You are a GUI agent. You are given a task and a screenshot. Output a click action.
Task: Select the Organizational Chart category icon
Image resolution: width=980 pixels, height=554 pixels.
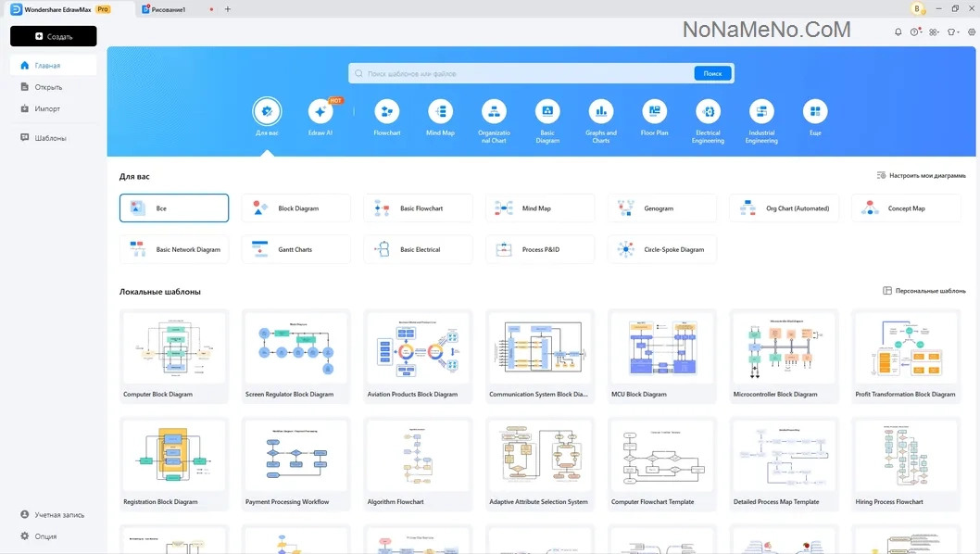pos(494,112)
